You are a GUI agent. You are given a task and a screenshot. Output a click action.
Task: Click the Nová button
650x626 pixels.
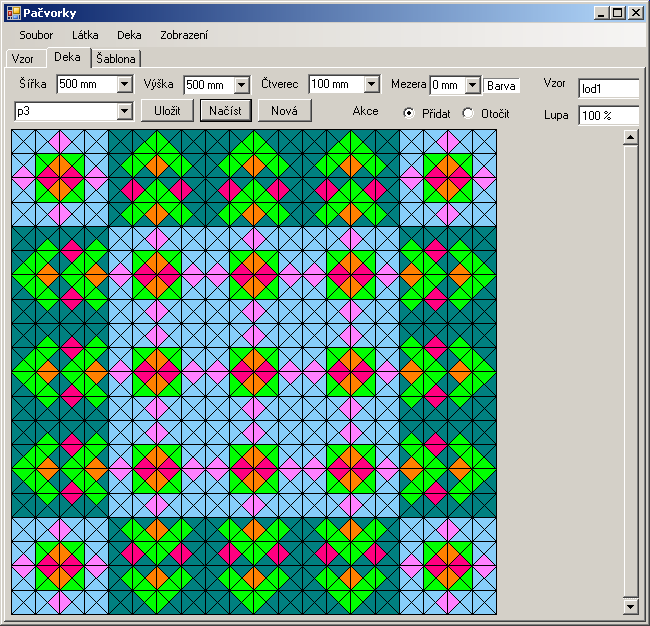[284, 110]
